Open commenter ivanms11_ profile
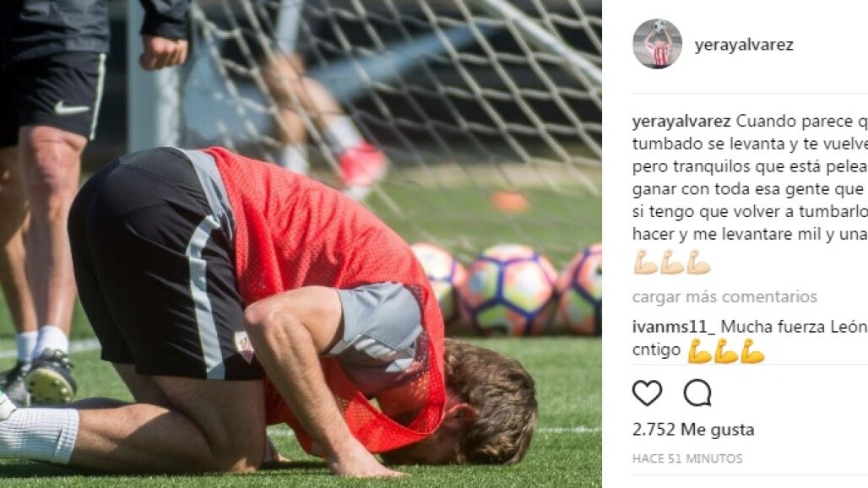 point(674,327)
